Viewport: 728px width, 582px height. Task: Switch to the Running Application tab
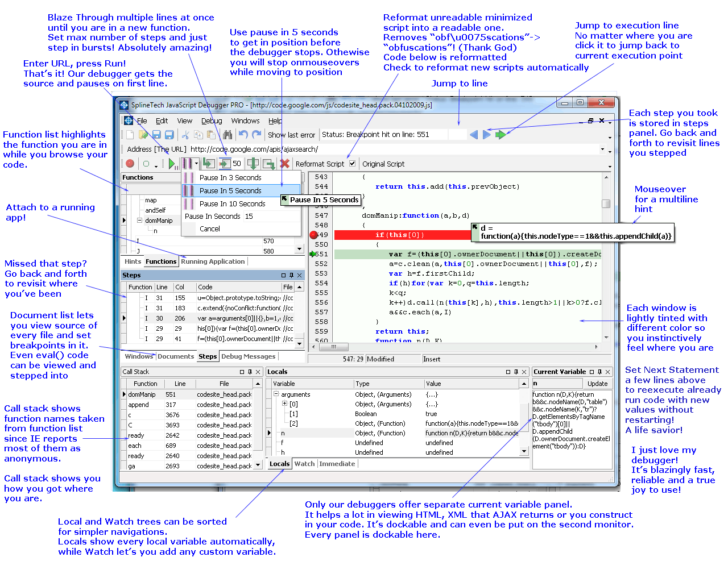213,261
